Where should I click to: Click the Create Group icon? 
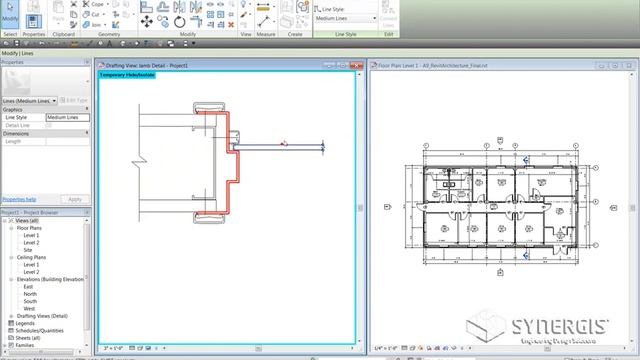(302, 7)
